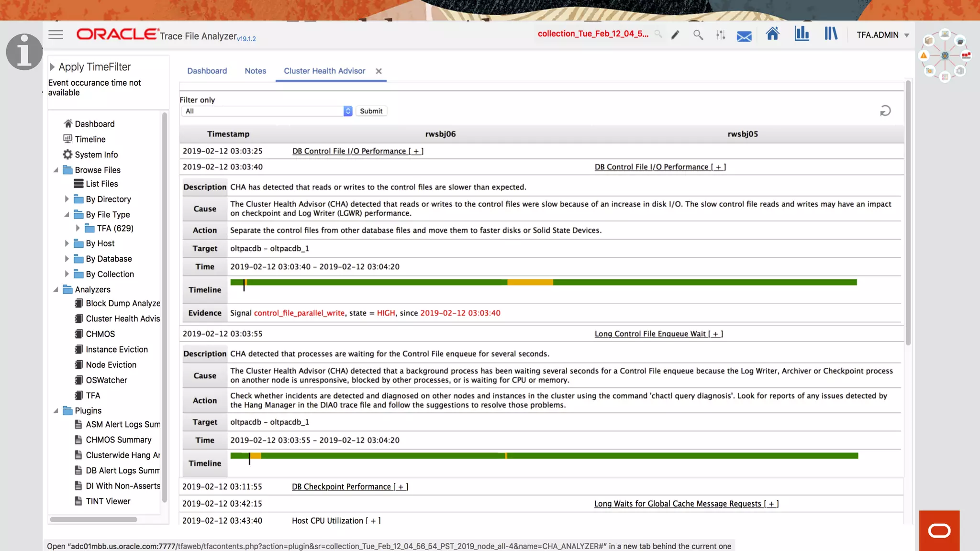980x551 pixels.
Task: Click the pencil edit icon
Action: [x=675, y=35]
